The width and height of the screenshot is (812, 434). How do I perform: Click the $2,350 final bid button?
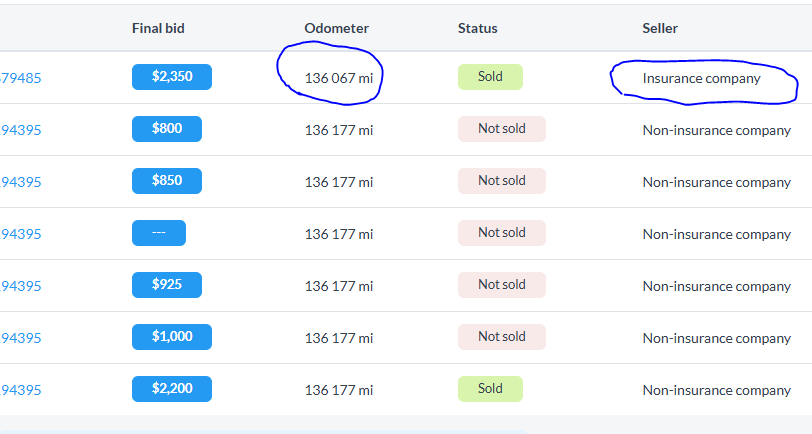(171, 77)
